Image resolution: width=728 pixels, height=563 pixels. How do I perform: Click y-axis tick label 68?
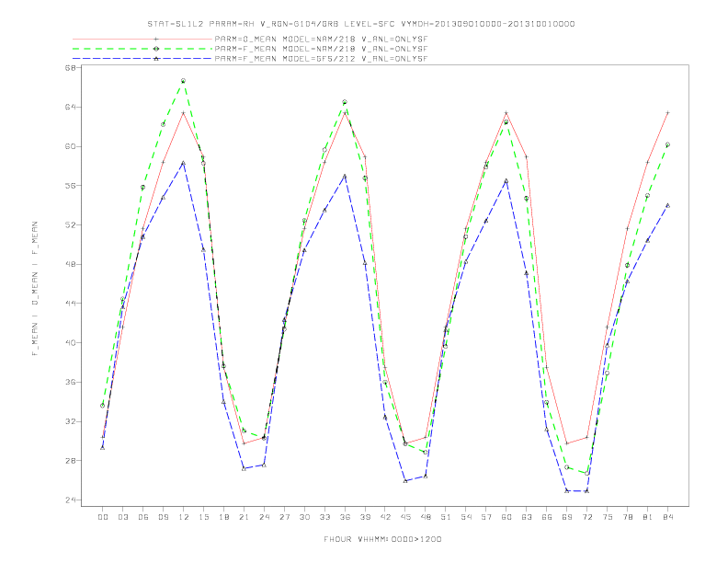click(x=71, y=68)
